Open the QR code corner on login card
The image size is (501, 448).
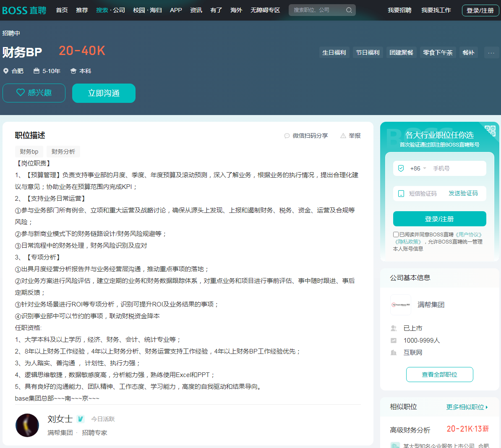click(x=490, y=131)
